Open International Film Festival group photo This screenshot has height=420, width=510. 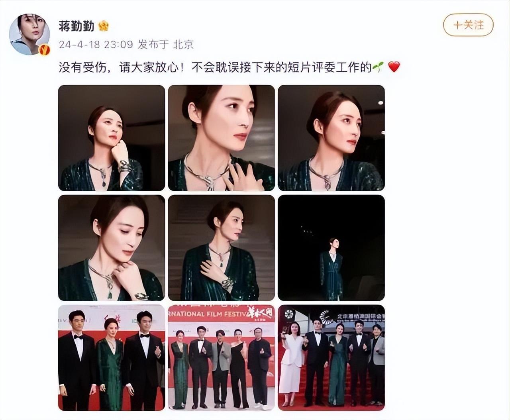(222, 357)
